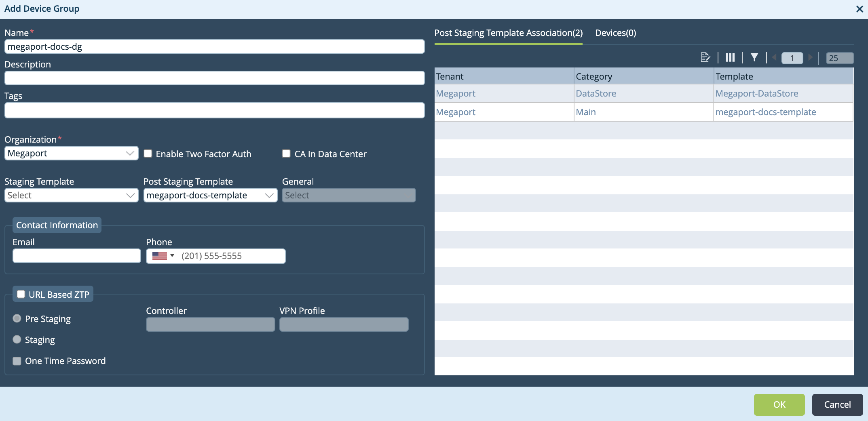The image size is (868, 421).
Task: Go to next page arrow
Action: pyautogui.click(x=810, y=57)
